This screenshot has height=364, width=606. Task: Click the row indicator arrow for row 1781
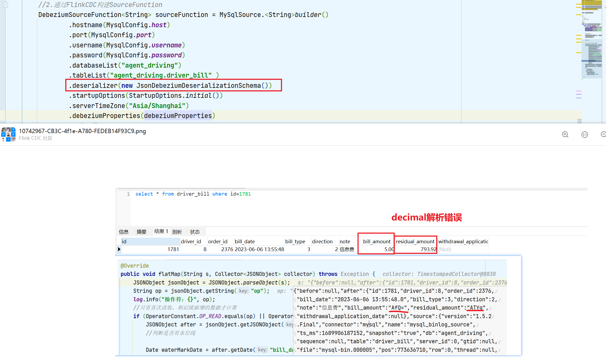pyautogui.click(x=119, y=249)
